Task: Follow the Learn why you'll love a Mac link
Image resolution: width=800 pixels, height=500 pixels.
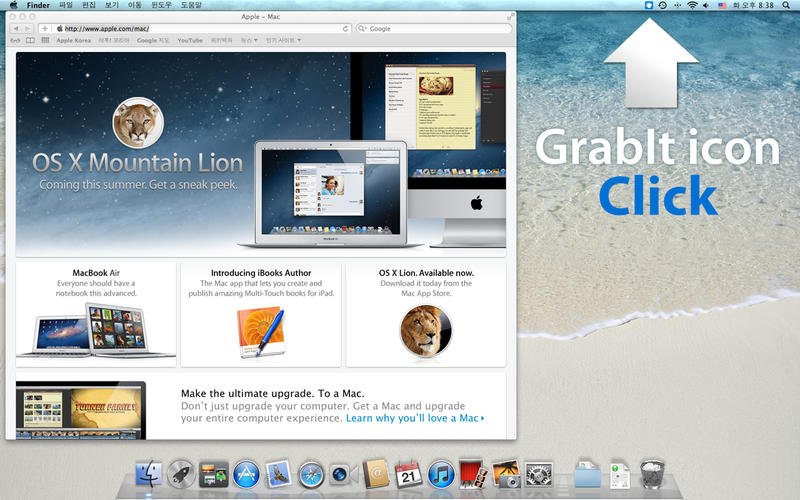Action: [x=415, y=418]
